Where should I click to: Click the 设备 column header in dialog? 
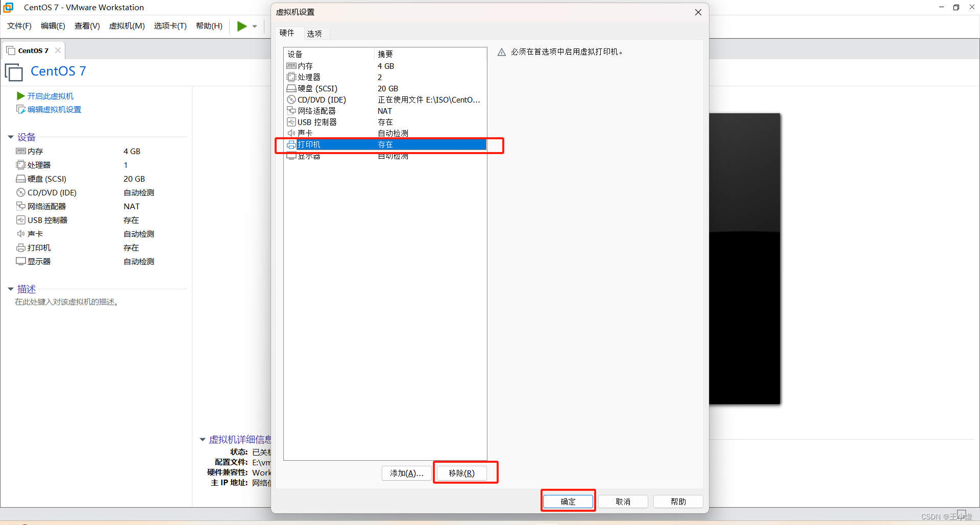tap(329, 54)
